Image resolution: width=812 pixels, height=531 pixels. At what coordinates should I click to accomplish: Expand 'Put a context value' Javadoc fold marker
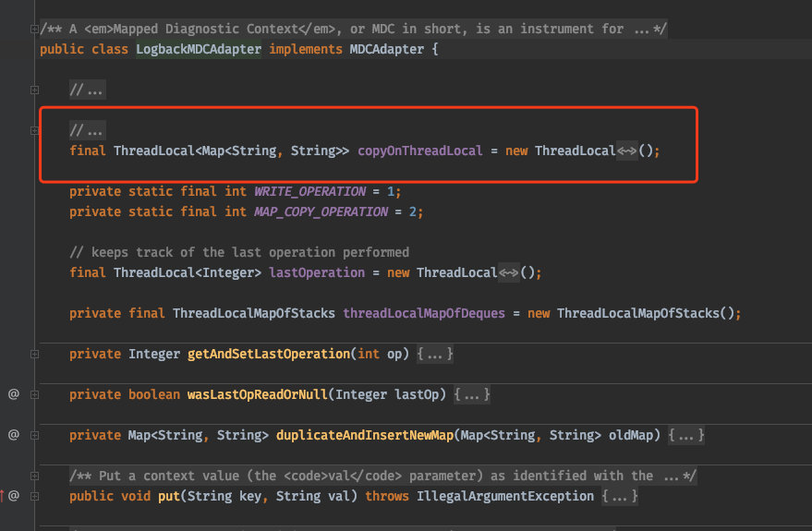click(34, 476)
